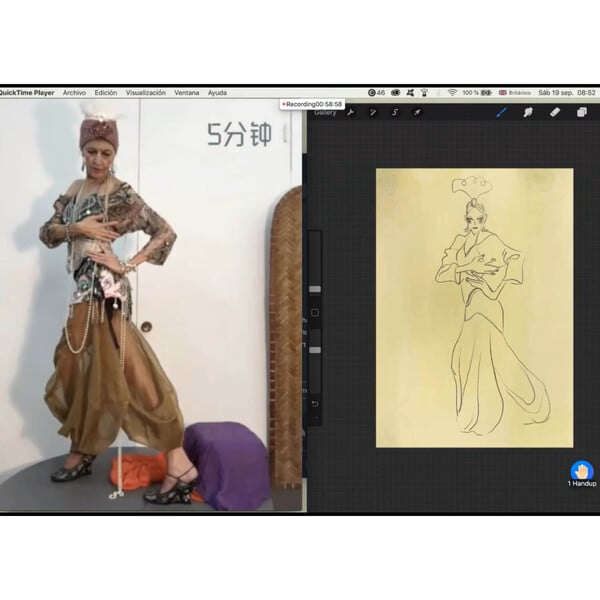Open QuickTime Player application menu
Image resolution: width=600 pixels, height=600 pixels.
[27, 93]
